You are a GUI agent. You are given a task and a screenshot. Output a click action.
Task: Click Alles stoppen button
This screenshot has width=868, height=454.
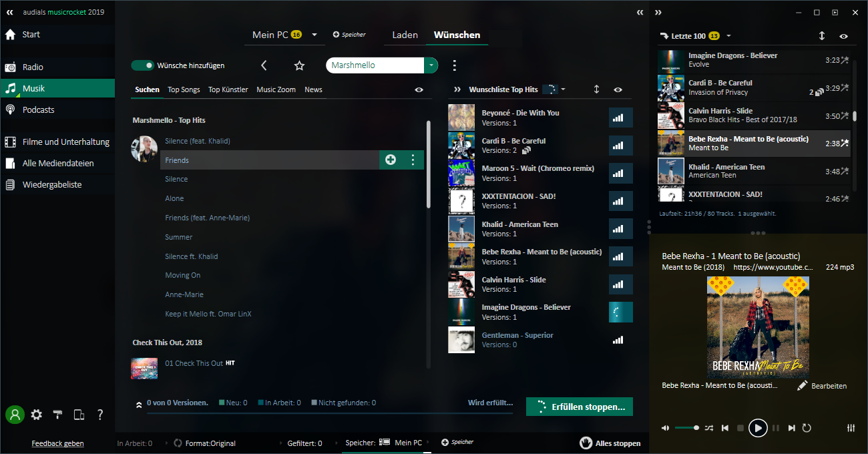coord(611,443)
